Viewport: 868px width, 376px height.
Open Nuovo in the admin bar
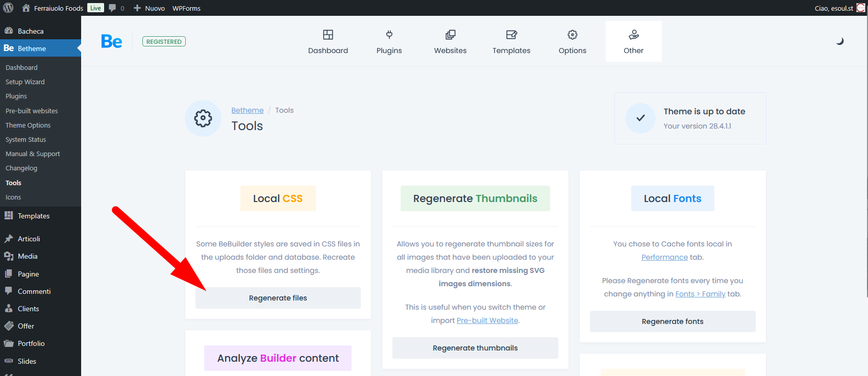tap(149, 8)
